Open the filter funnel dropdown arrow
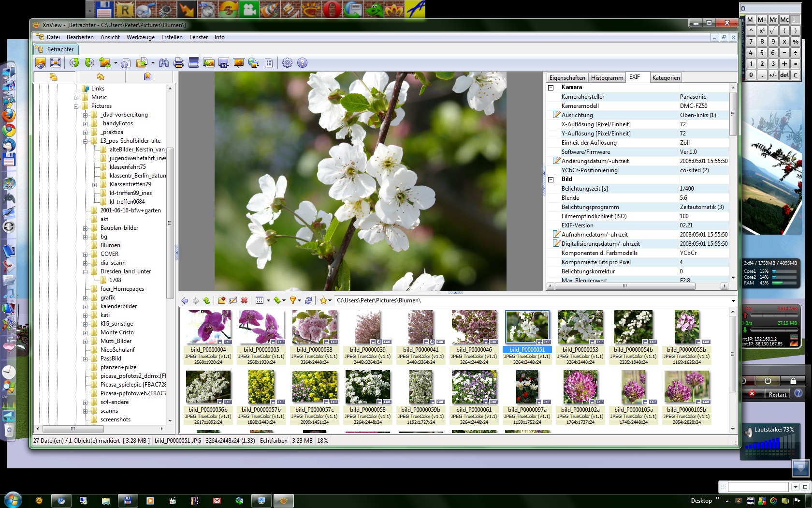Image resolution: width=812 pixels, height=508 pixels. [x=300, y=300]
